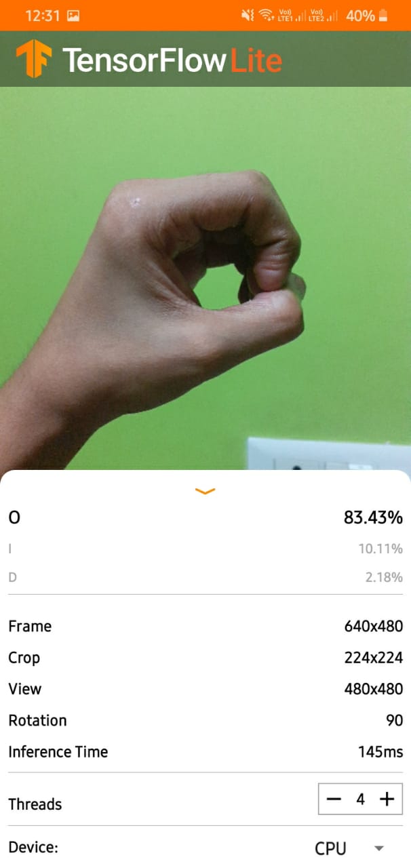Tap the Threads count value 4
This screenshot has width=411, height=868.
[360, 800]
